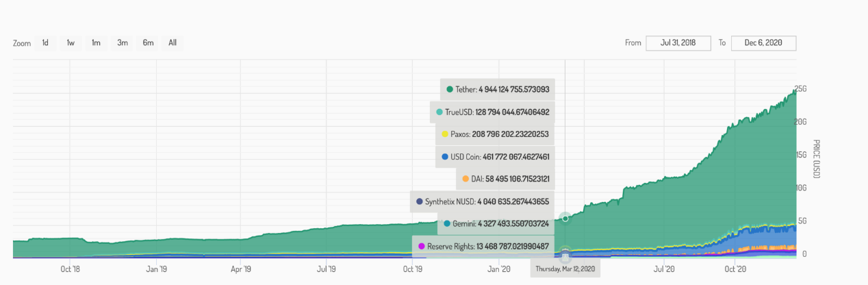Click the Jan '19 axis label

click(x=157, y=269)
